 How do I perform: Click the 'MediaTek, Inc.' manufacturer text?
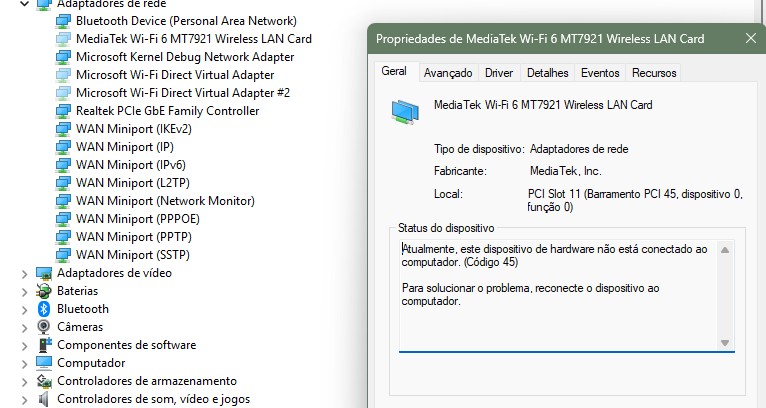pyautogui.click(x=566, y=172)
